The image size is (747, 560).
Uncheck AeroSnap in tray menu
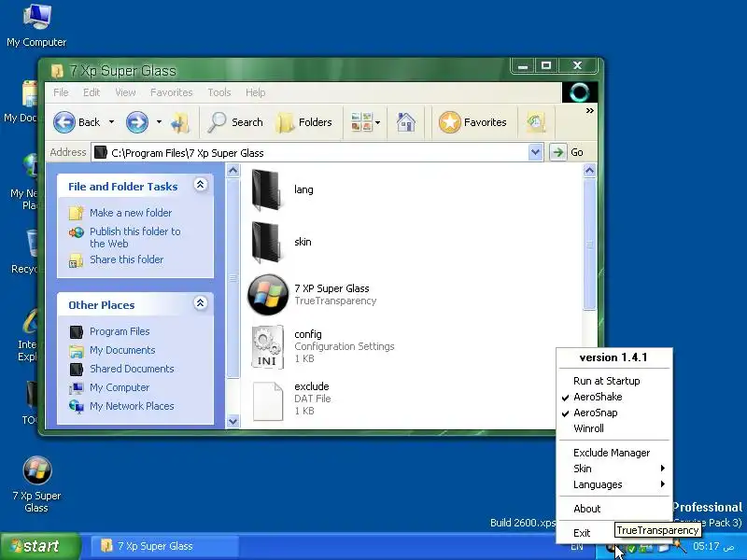tap(614, 413)
